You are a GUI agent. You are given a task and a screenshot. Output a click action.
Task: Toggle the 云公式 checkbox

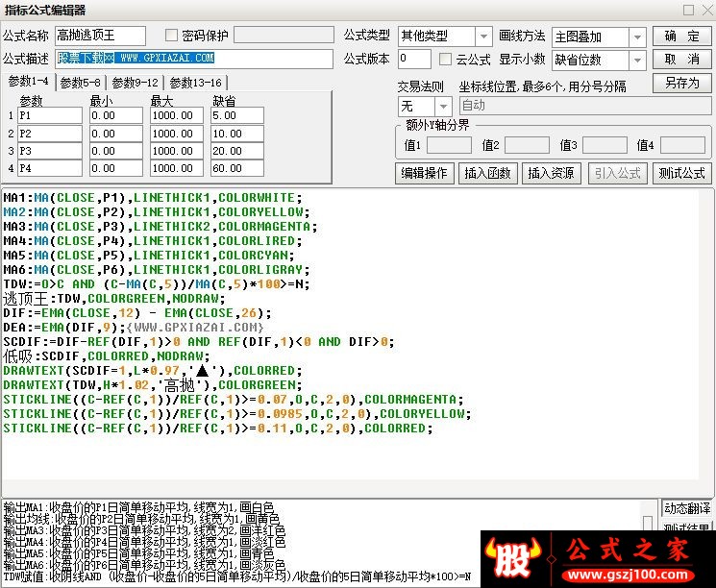click(x=445, y=60)
